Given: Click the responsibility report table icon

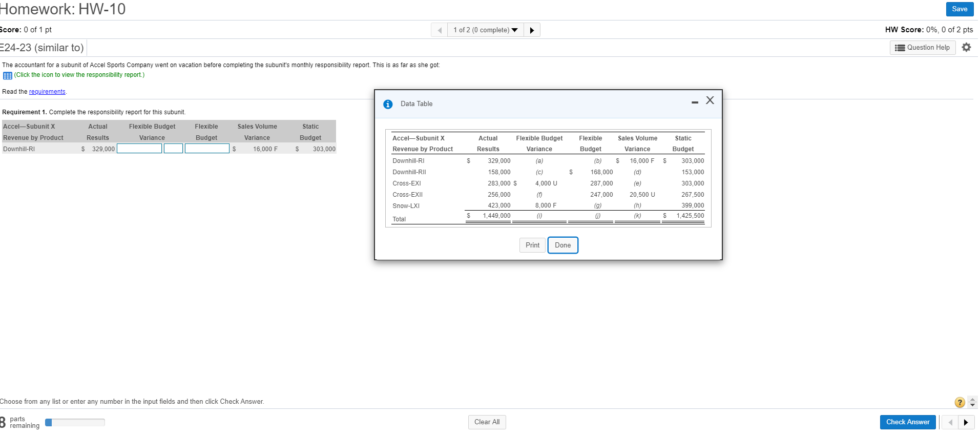Looking at the screenshot, I should coord(8,75).
